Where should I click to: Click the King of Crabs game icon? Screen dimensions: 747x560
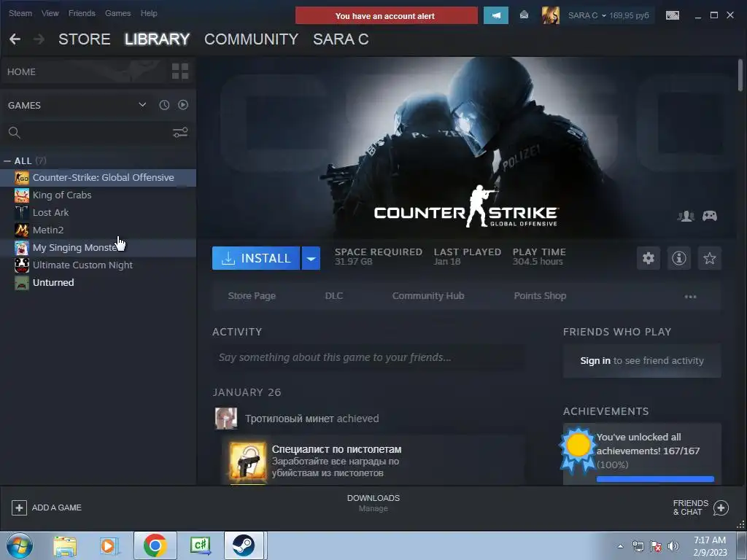click(21, 195)
